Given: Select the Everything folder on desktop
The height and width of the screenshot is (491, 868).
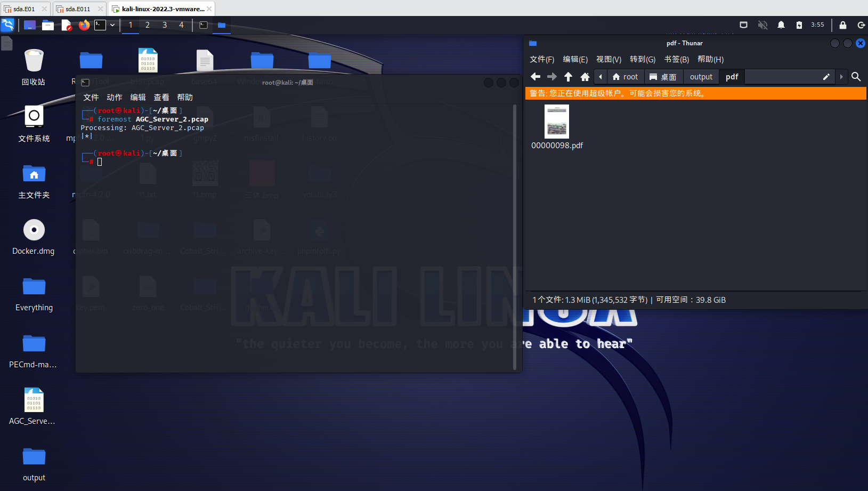Looking at the screenshot, I should pyautogui.click(x=34, y=294).
